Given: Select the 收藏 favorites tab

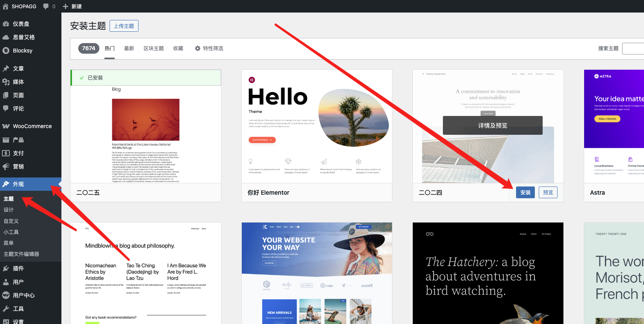Looking at the screenshot, I should tap(178, 49).
